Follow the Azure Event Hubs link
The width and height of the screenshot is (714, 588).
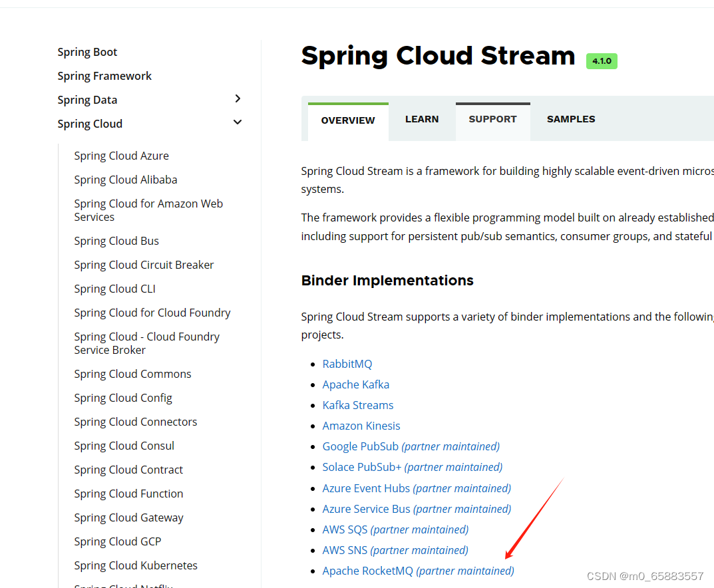pyautogui.click(x=417, y=488)
